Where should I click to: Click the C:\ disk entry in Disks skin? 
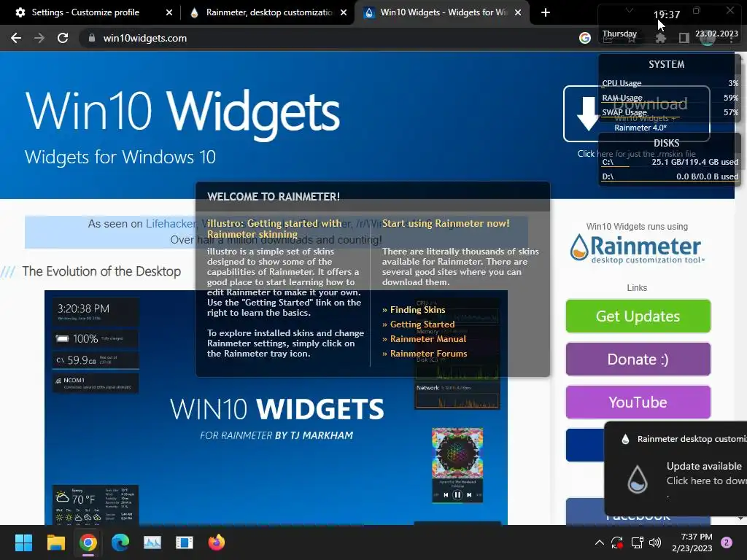point(670,162)
